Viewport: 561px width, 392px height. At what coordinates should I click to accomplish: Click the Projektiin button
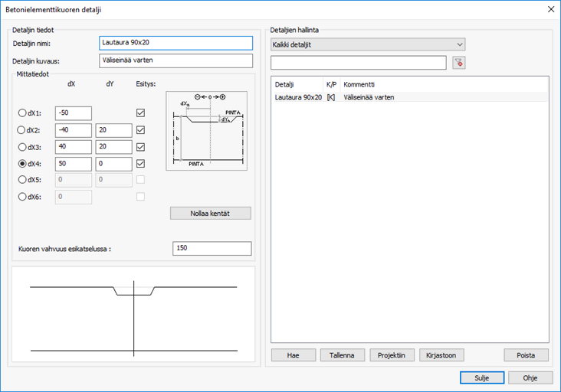392,355
